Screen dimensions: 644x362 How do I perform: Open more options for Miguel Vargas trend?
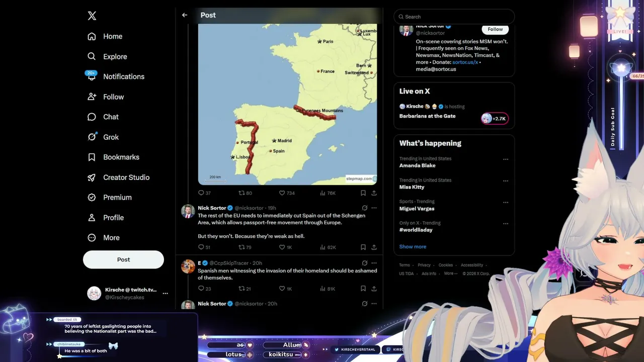coord(506,202)
